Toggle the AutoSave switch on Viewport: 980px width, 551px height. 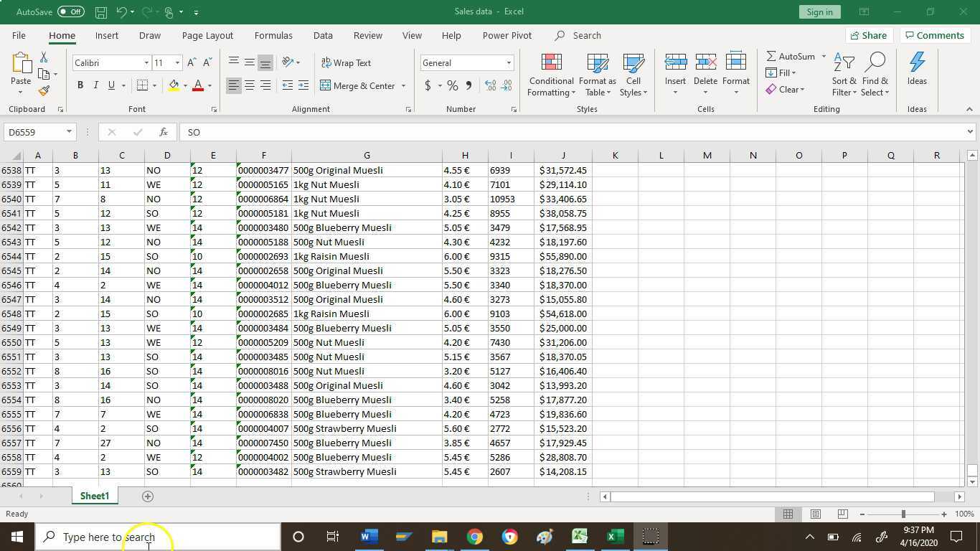tap(69, 11)
